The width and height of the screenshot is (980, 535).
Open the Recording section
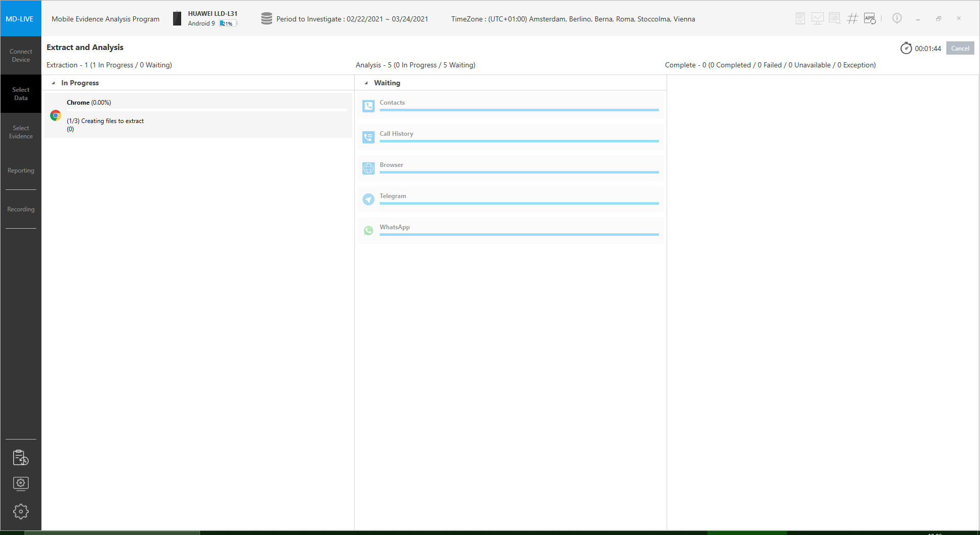20,209
